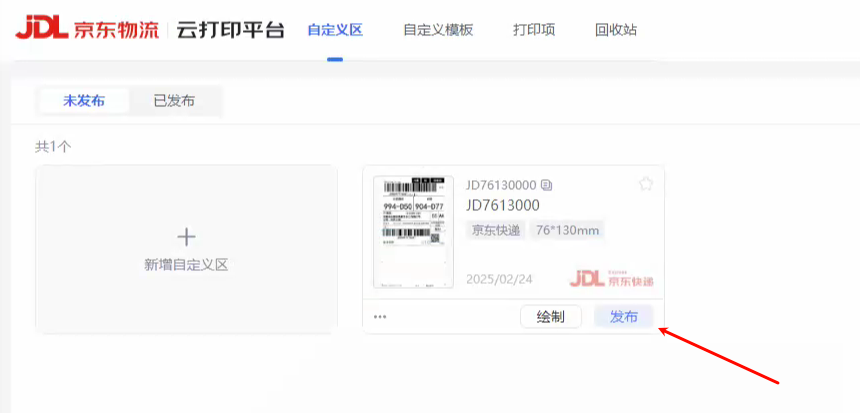Click the 76*130mm size tag
The width and height of the screenshot is (860, 413).
pos(567,230)
